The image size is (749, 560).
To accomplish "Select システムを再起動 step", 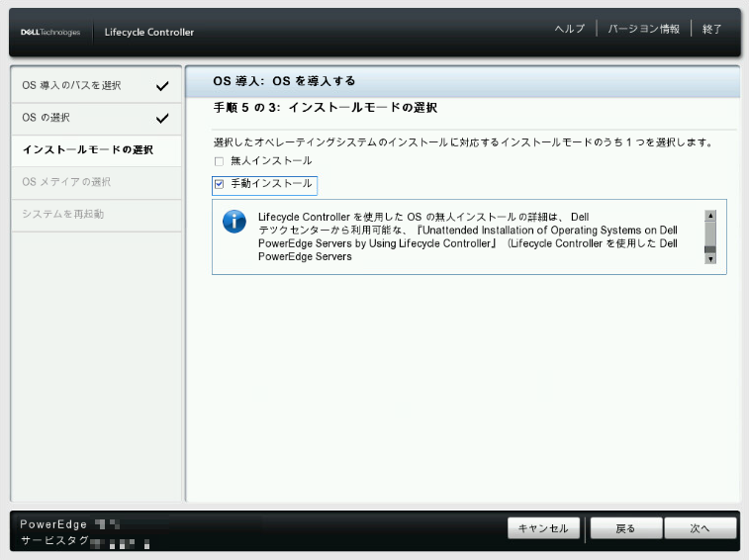I will (96, 214).
